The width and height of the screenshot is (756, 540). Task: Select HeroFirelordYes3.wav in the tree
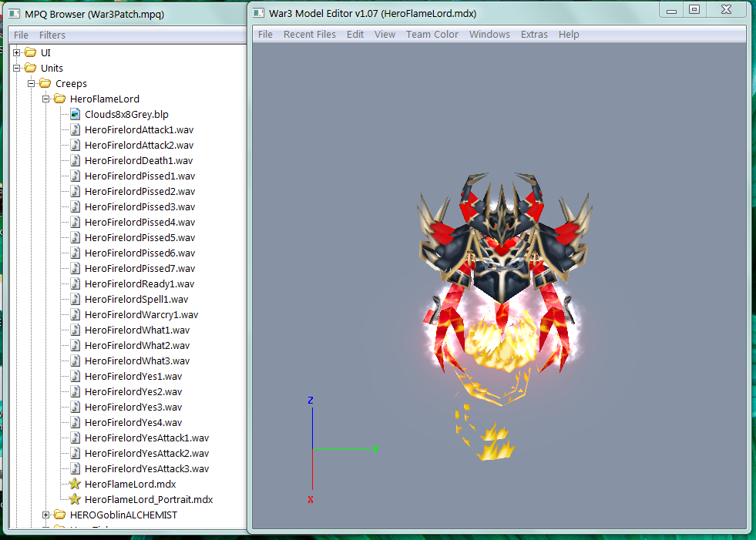pyautogui.click(x=133, y=408)
